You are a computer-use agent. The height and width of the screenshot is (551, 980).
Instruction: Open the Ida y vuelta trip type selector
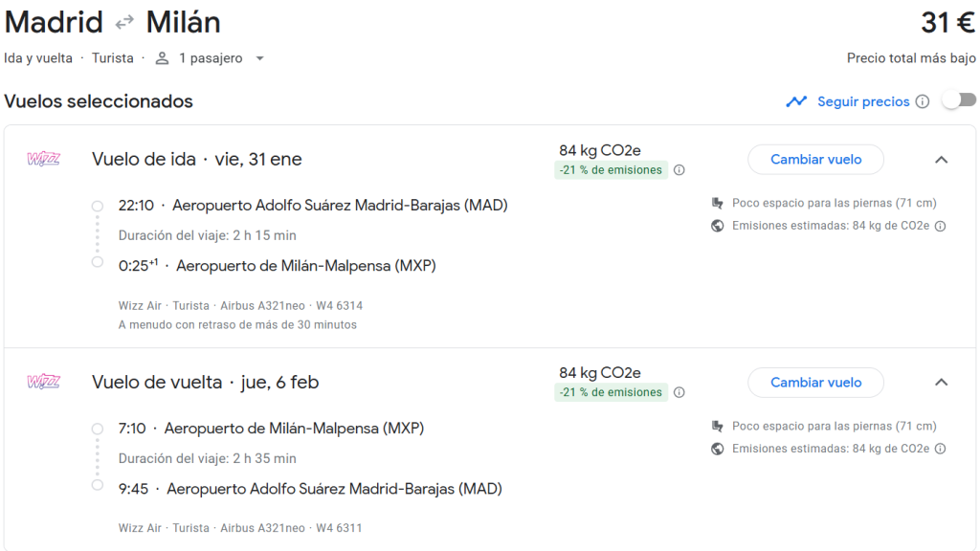coord(38,57)
